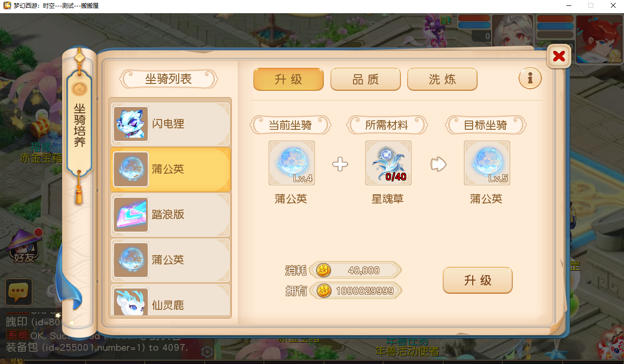Select the highlighted 蒲公英 mount entry

pyautogui.click(x=170, y=169)
